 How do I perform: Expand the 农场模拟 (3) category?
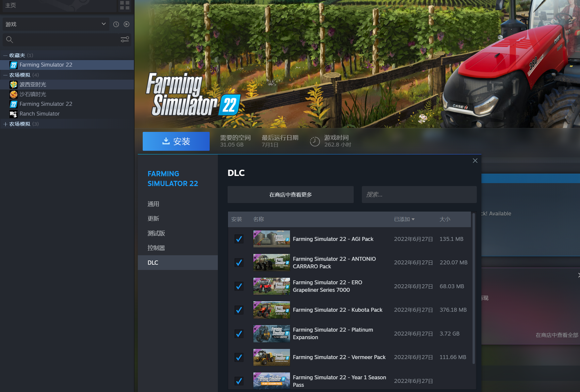(5, 124)
